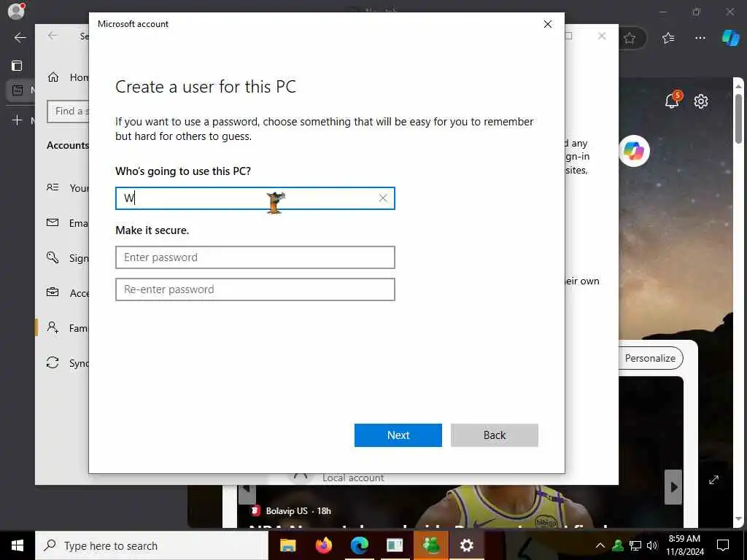Focus the 'Who's going to use this PC' field
Viewport: 747px width, 560px height.
pos(255,198)
